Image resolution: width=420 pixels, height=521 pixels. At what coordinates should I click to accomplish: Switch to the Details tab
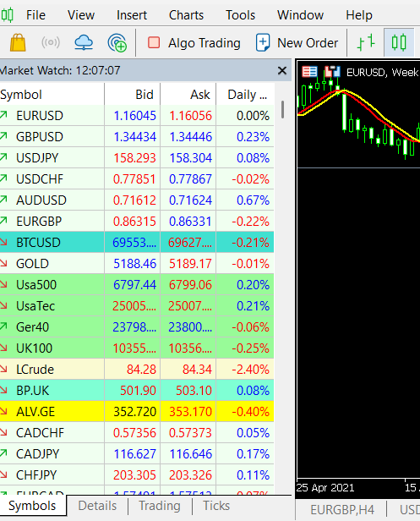coord(97,506)
